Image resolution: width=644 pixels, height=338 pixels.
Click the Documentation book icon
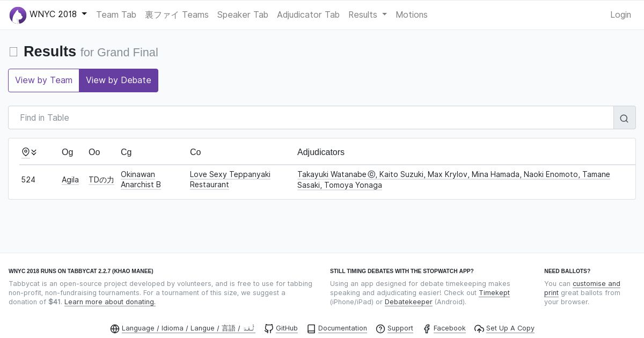(x=311, y=329)
